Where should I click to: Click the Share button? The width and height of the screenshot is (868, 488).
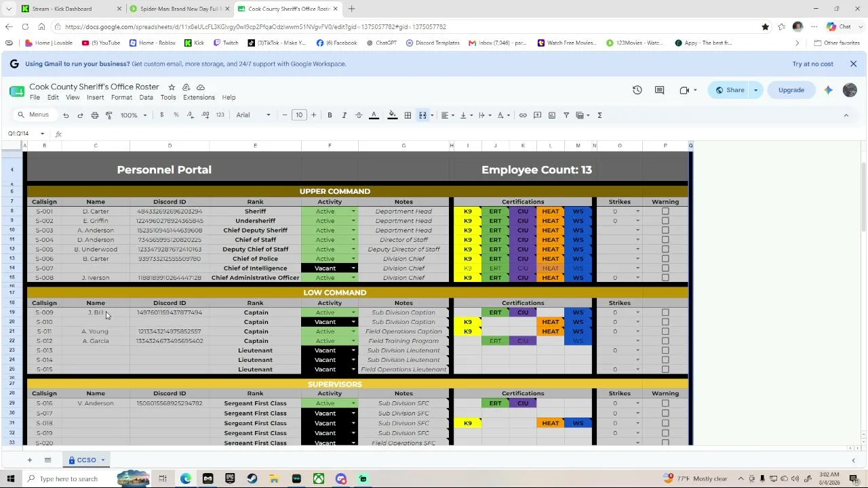click(729, 90)
